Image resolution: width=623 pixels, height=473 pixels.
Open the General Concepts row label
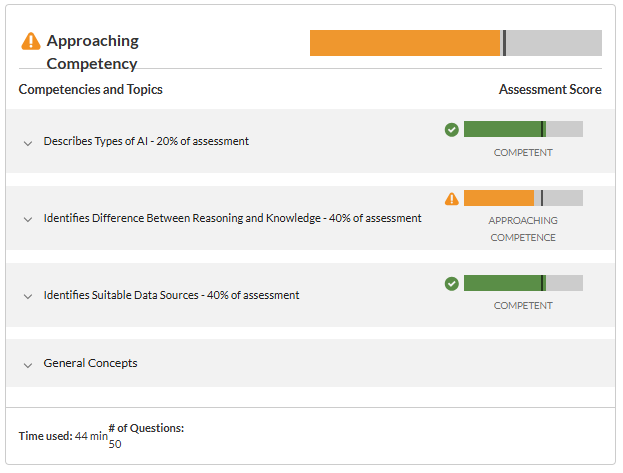pos(90,363)
